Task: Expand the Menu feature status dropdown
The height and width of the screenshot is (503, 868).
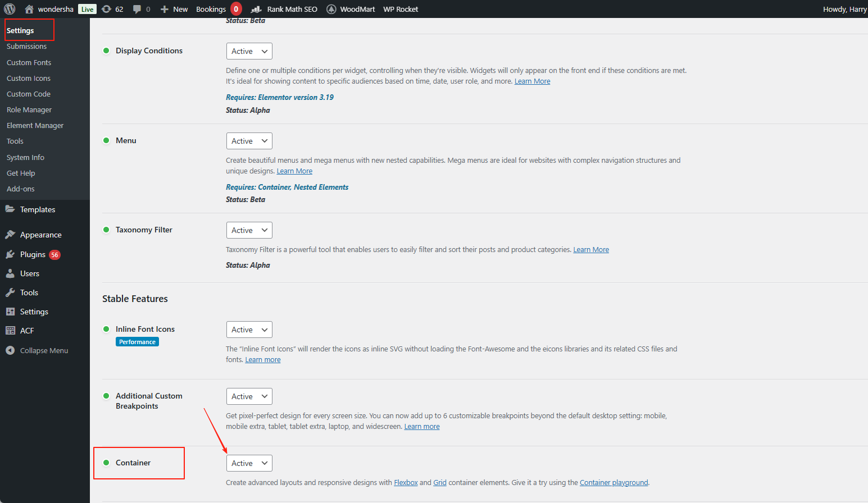Action: point(249,141)
